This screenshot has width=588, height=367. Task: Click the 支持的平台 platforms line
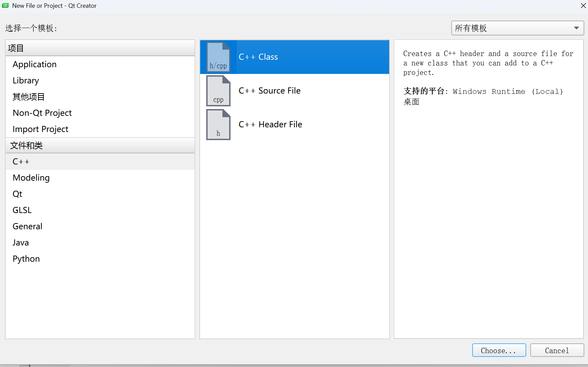click(483, 96)
